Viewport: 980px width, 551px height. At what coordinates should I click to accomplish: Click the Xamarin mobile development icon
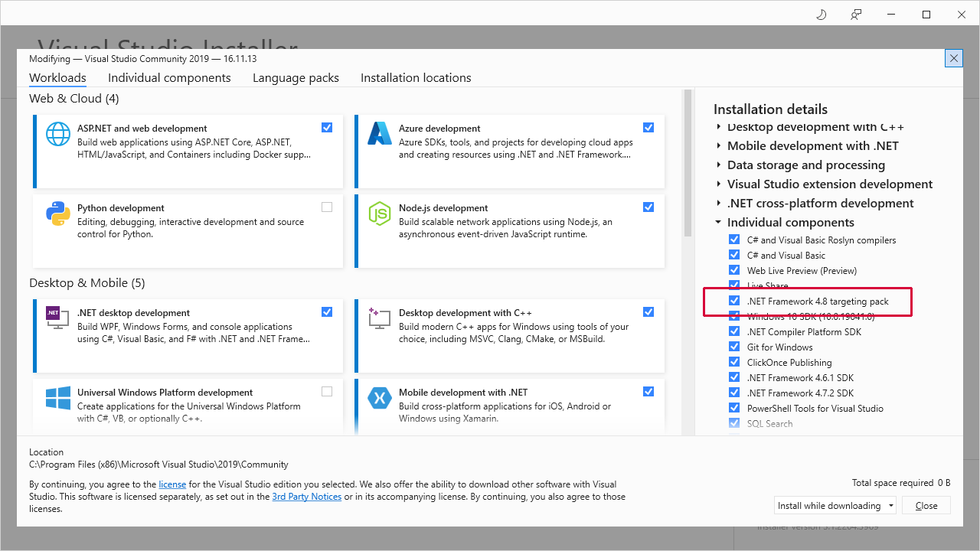380,398
